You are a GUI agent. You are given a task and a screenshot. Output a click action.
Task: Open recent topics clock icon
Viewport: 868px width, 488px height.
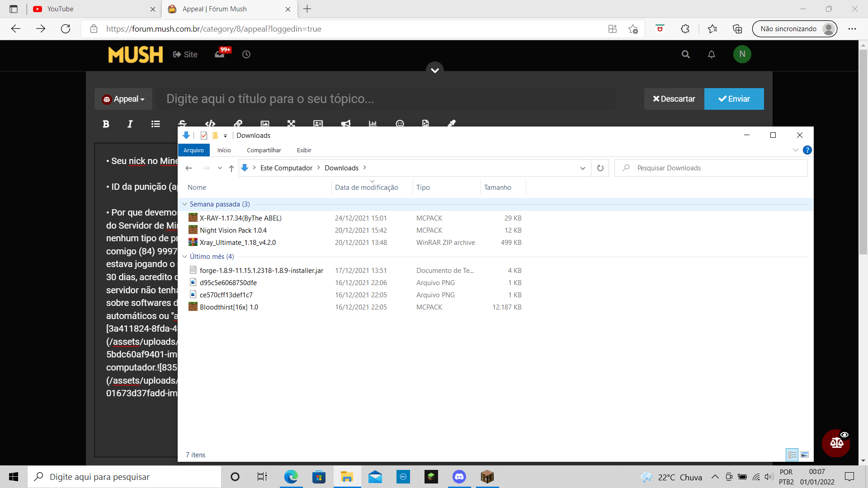(x=246, y=54)
